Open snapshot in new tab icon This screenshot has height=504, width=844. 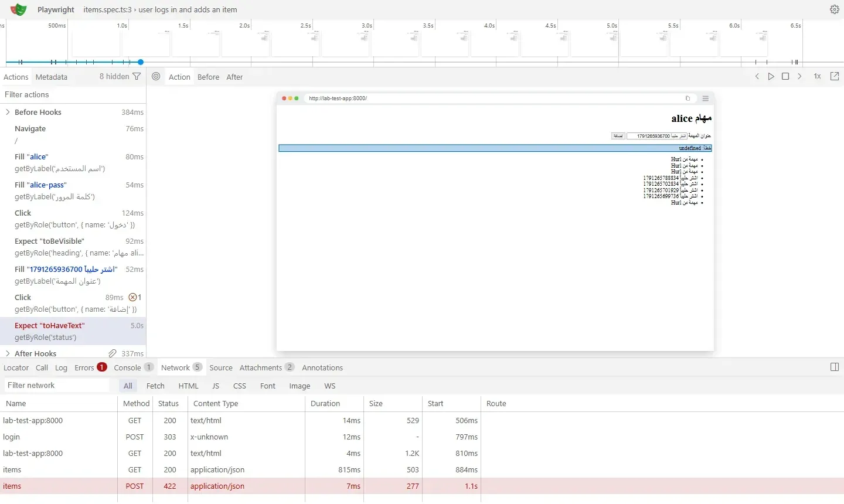coord(835,76)
